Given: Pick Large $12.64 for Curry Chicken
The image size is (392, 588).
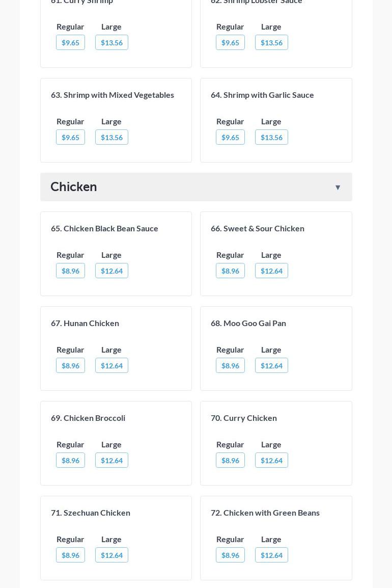Looking at the screenshot, I should pos(271,461).
